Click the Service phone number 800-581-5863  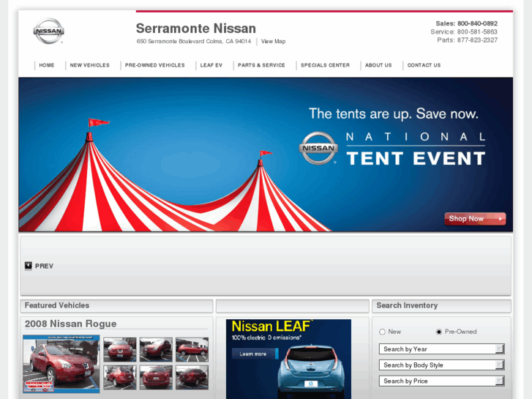477,32
